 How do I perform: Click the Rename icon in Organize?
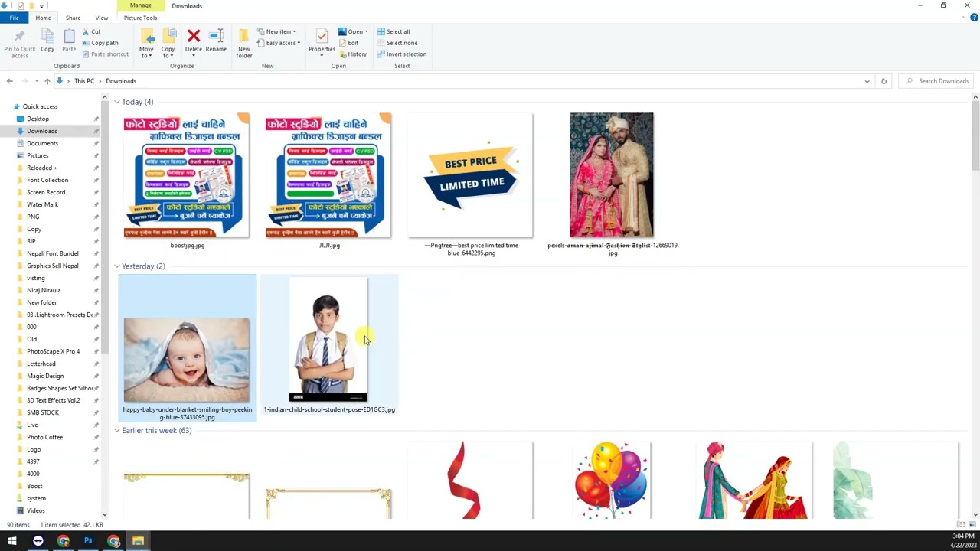click(x=216, y=41)
